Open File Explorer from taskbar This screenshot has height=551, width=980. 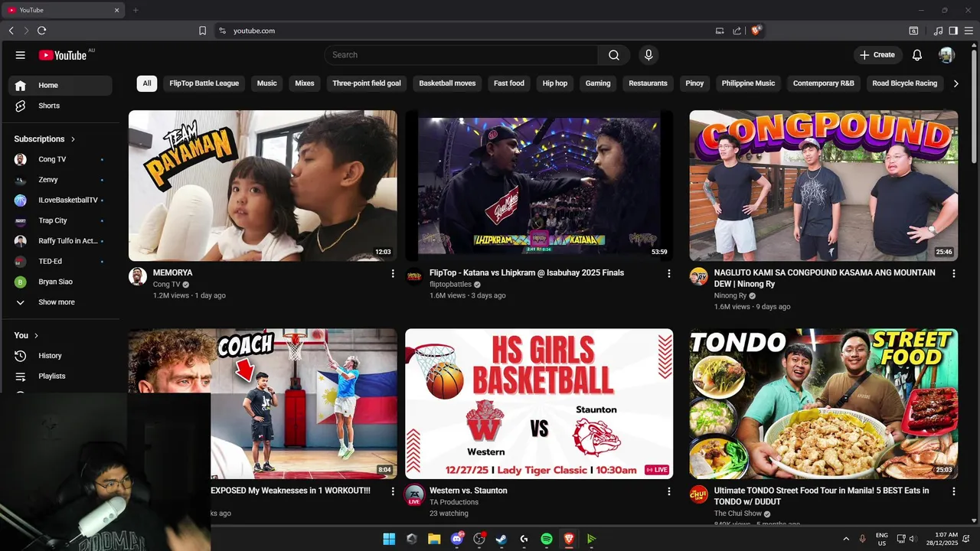click(x=434, y=539)
